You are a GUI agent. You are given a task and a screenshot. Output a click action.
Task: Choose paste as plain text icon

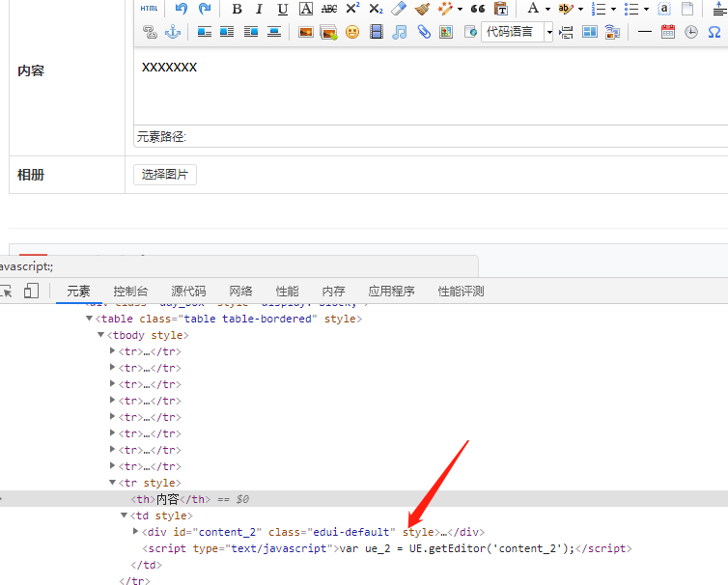[x=500, y=9]
